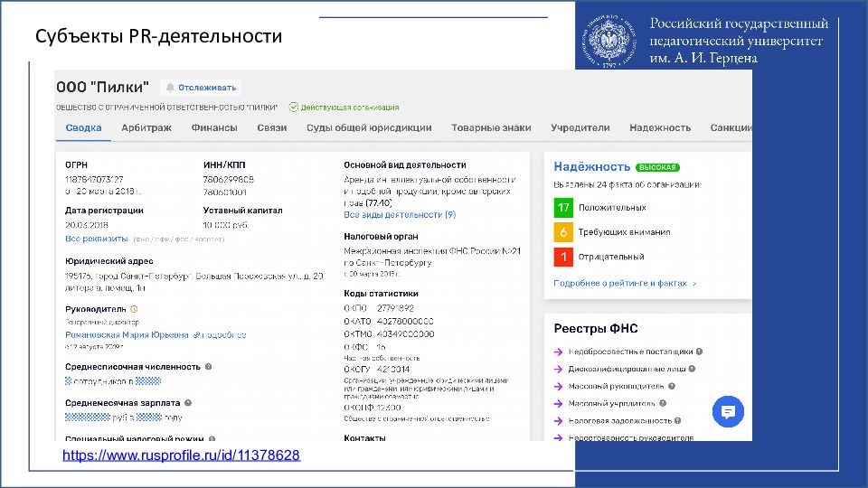This screenshot has width=868, height=488.
Task: Click the ВЫСОКАЯ reliability badge
Action: (657, 167)
